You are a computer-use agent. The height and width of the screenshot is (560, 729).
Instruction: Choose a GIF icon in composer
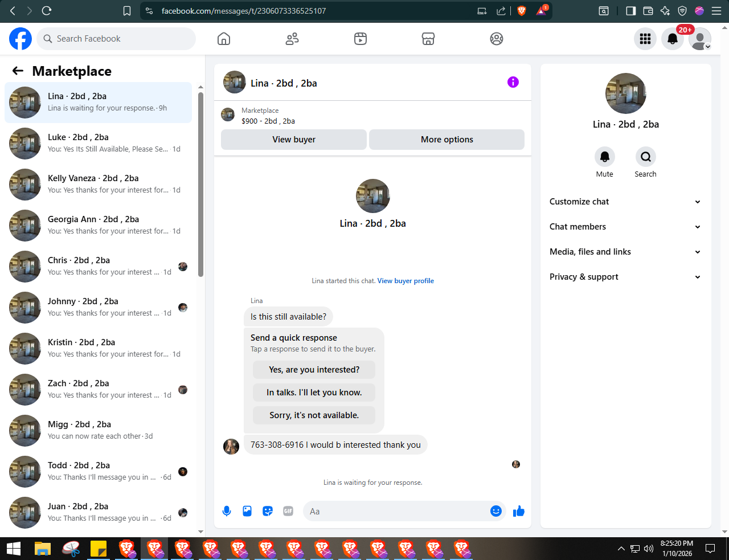click(x=288, y=511)
